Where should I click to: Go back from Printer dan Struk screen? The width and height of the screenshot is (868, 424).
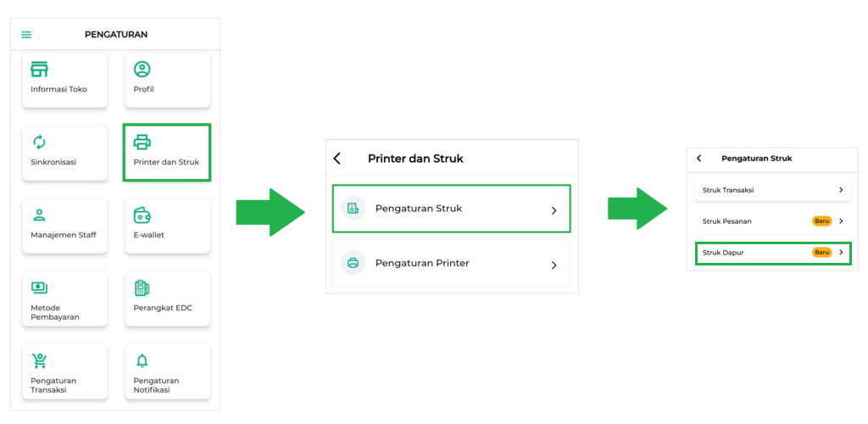pyautogui.click(x=337, y=159)
